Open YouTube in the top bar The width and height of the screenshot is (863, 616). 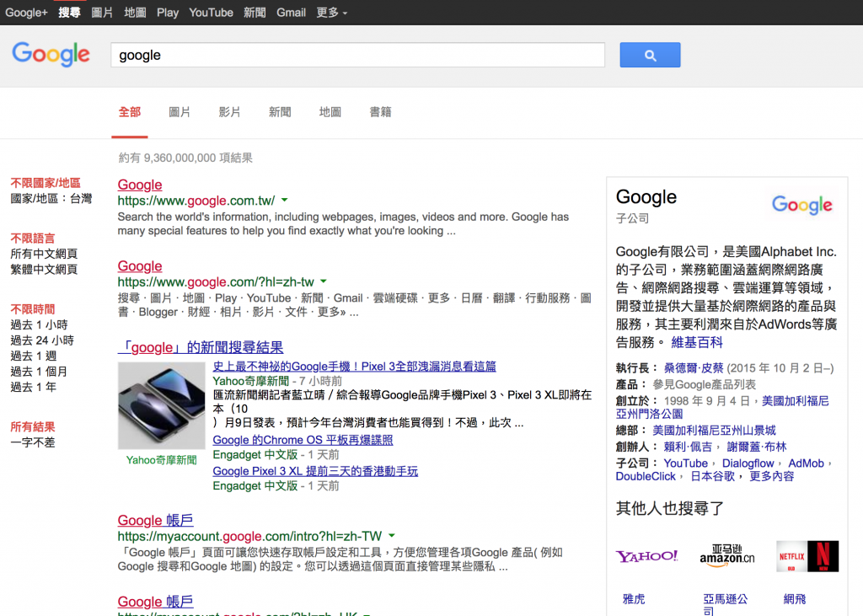(x=211, y=12)
